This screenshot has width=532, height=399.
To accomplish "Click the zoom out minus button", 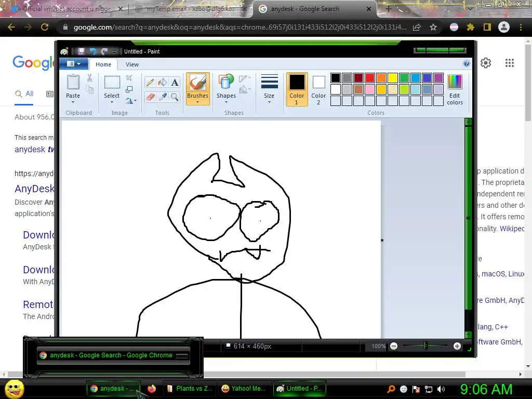I will [x=394, y=346].
